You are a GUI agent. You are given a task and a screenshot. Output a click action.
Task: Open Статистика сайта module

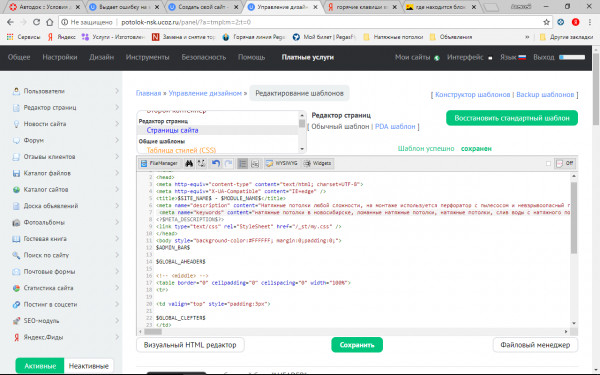tap(48, 288)
